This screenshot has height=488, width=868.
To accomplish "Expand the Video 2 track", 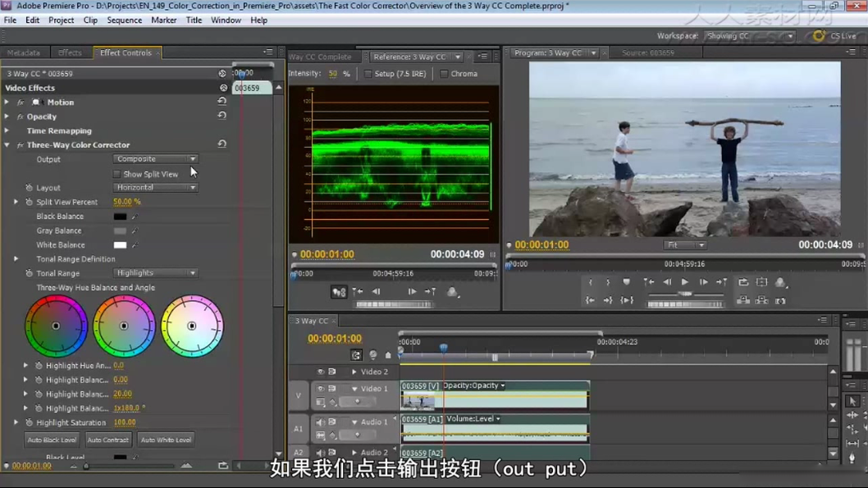I will (x=354, y=372).
